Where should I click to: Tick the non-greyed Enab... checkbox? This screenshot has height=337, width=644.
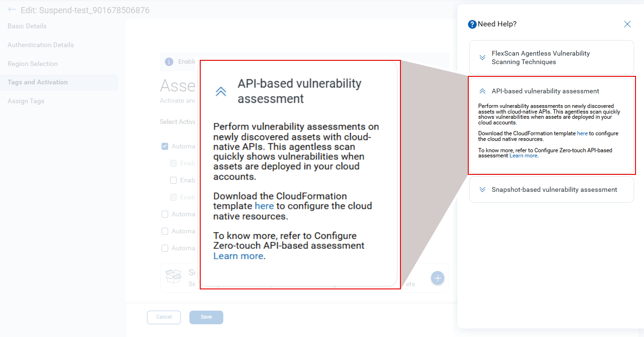[x=173, y=180]
